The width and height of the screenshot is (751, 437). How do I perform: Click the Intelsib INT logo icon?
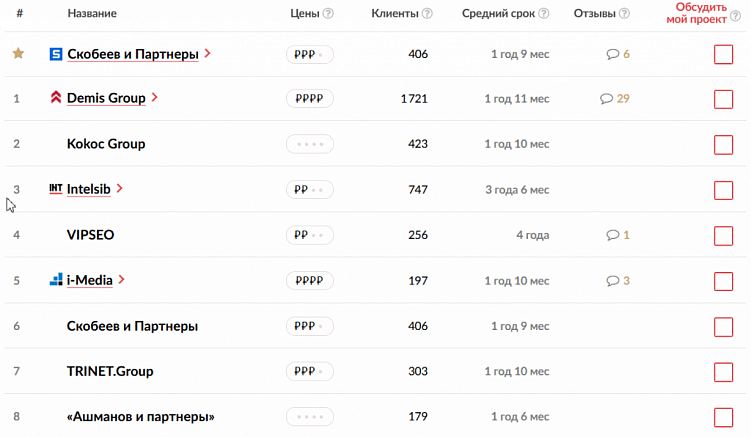click(x=56, y=188)
